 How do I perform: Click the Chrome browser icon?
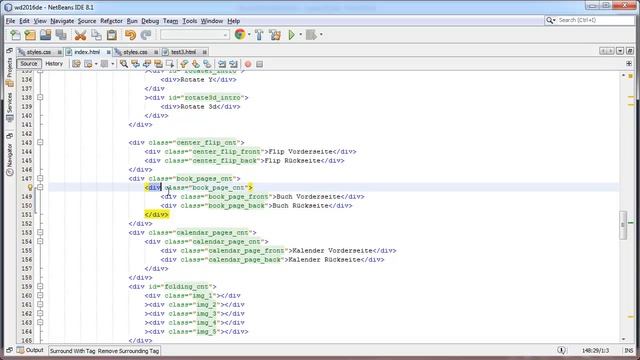pyautogui.click(x=240, y=35)
